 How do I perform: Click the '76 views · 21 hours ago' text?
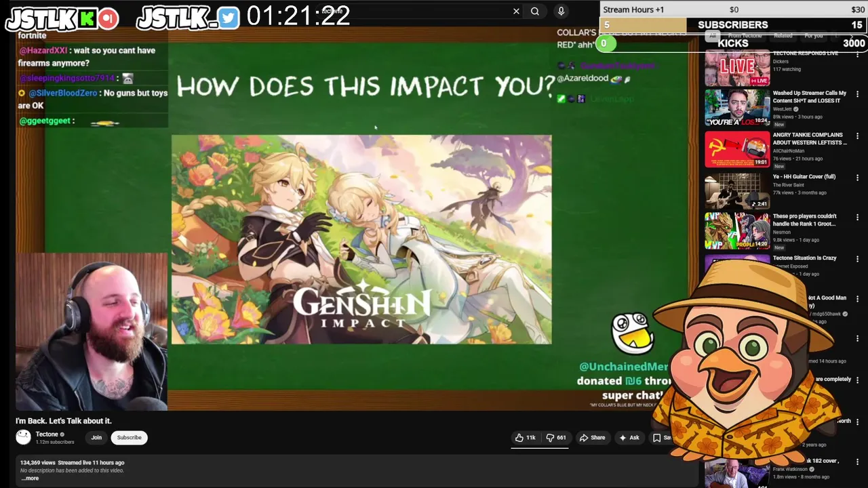tap(797, 159)
